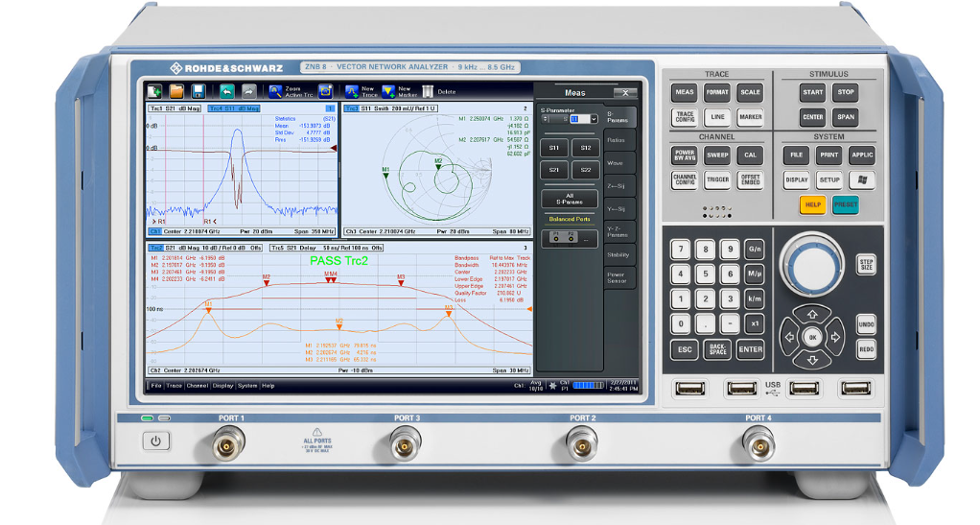Select S22 in Meas panel
The image size is (980, 525).
click(x=586, y=170)
